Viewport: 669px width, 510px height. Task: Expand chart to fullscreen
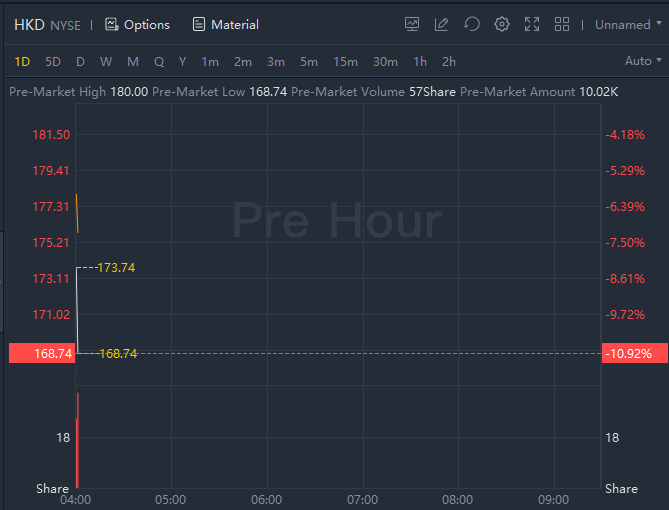click(532, 24)
